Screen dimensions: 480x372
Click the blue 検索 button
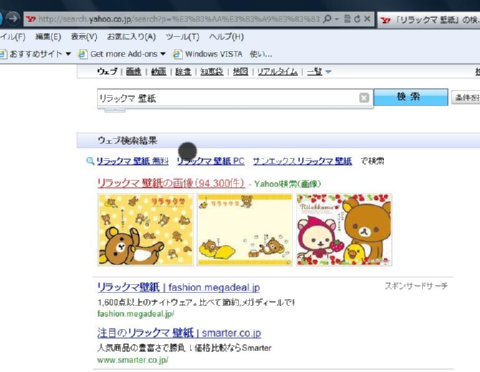[x=410, y=97]
